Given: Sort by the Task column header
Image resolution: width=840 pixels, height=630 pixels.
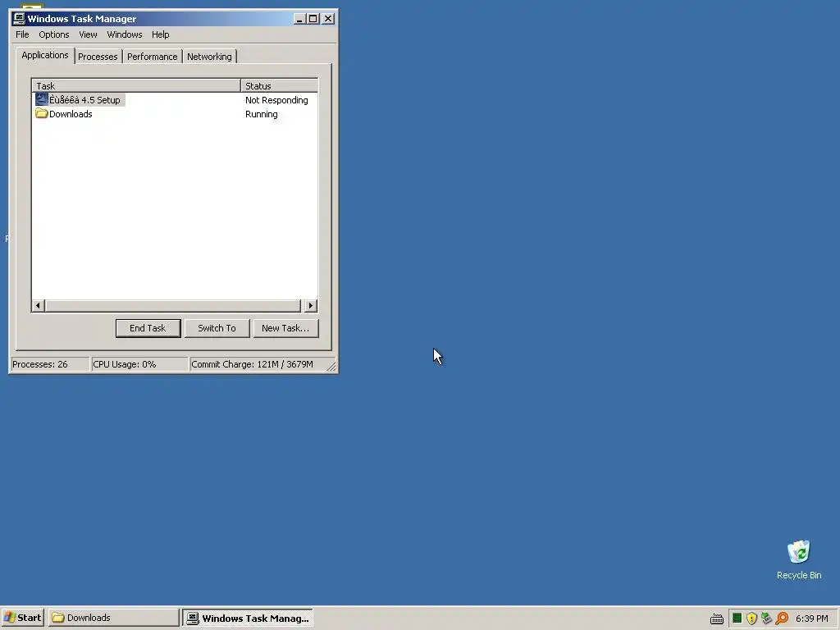Looking at the screenshot, I should 136,85.
